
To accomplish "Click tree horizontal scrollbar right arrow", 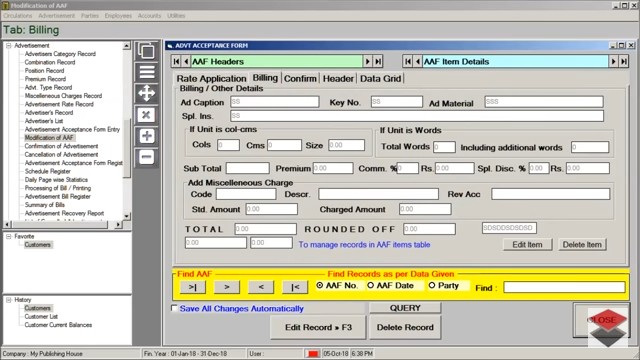I will point(118,224).
